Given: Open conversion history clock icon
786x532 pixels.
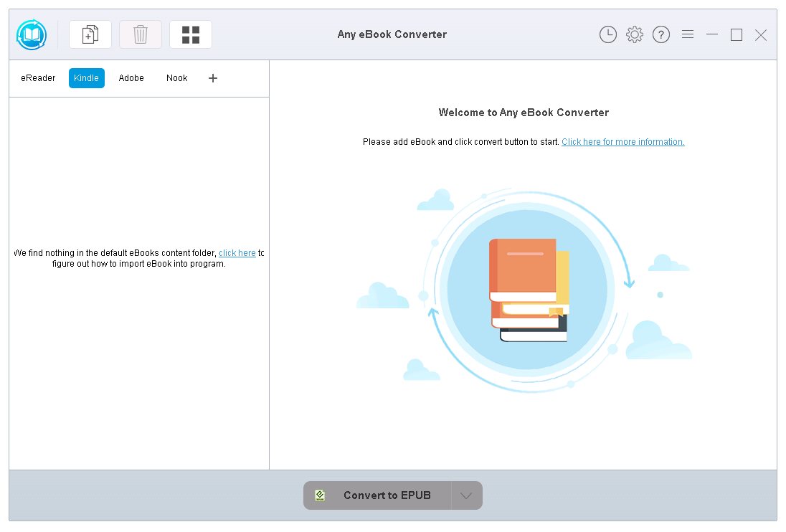Looking at the screenshot, I should 608,34.
